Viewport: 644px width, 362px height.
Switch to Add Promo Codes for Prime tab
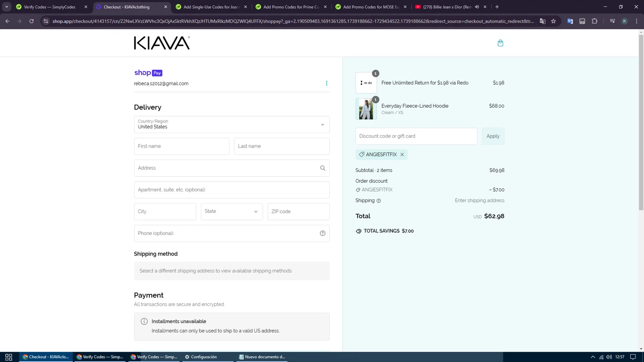pos(290,7)
